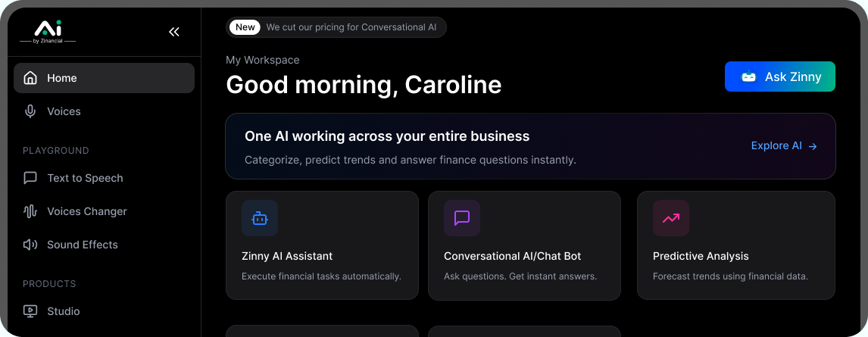
Task: Click the Sound Effects speaker icon
Action: 30,245
